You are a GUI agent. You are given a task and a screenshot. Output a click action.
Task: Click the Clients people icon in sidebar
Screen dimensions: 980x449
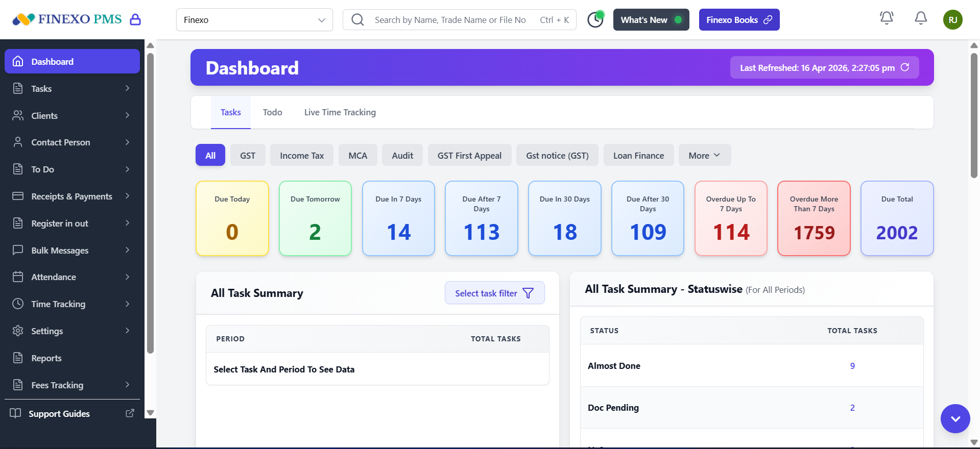[x=18, y=115]
